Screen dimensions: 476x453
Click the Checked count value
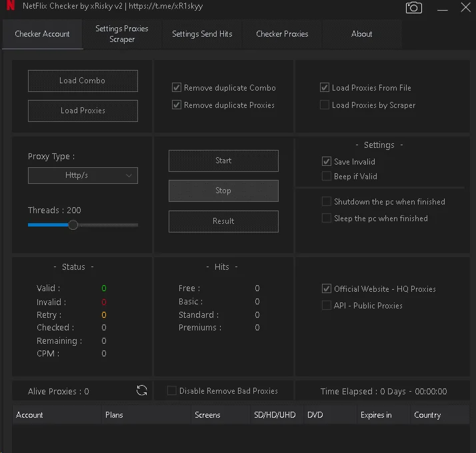(x=104, y=328)
